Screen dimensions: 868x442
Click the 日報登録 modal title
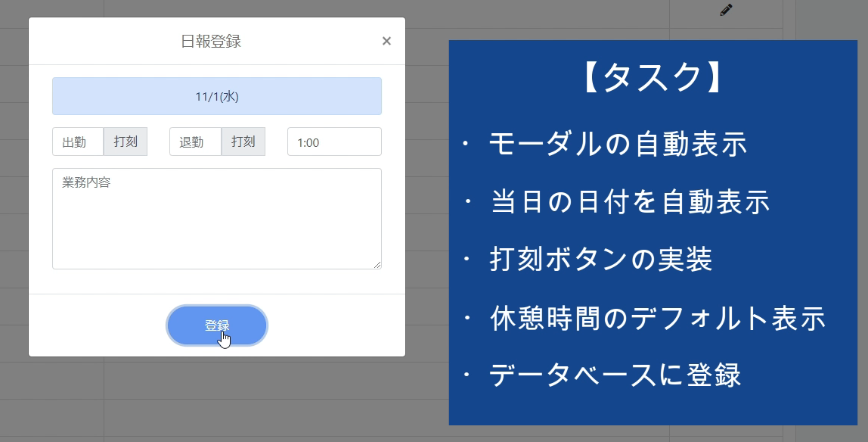click(x=211, y=42)
